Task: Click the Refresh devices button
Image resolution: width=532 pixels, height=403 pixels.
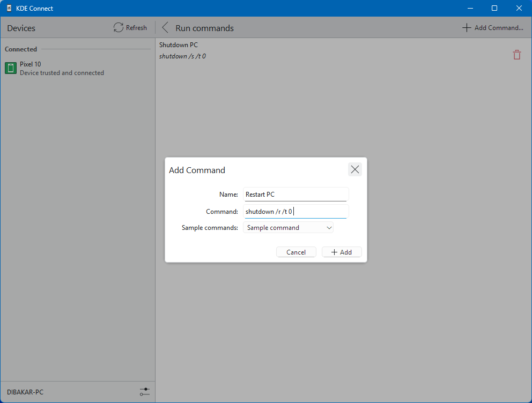Action: [x=130, y=28]
